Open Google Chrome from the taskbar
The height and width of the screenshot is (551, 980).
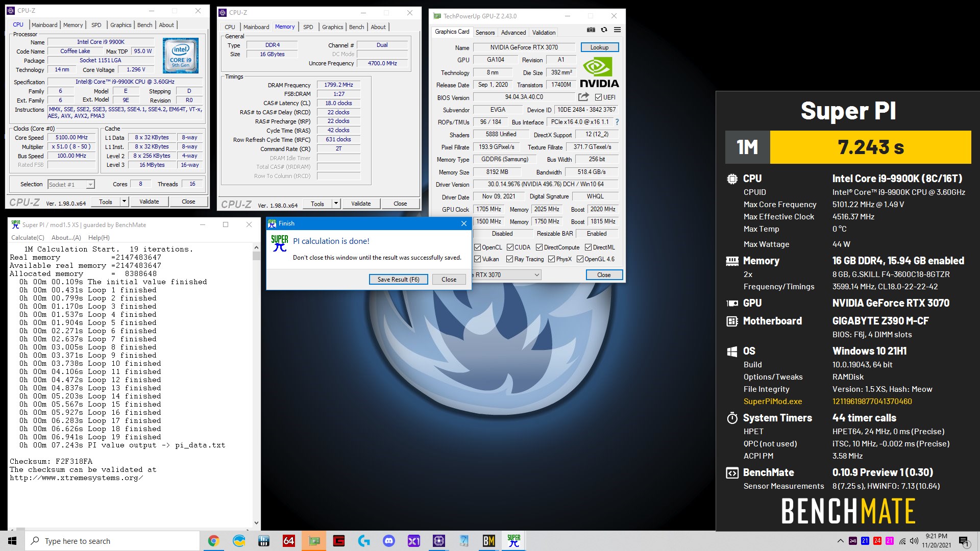213,541
